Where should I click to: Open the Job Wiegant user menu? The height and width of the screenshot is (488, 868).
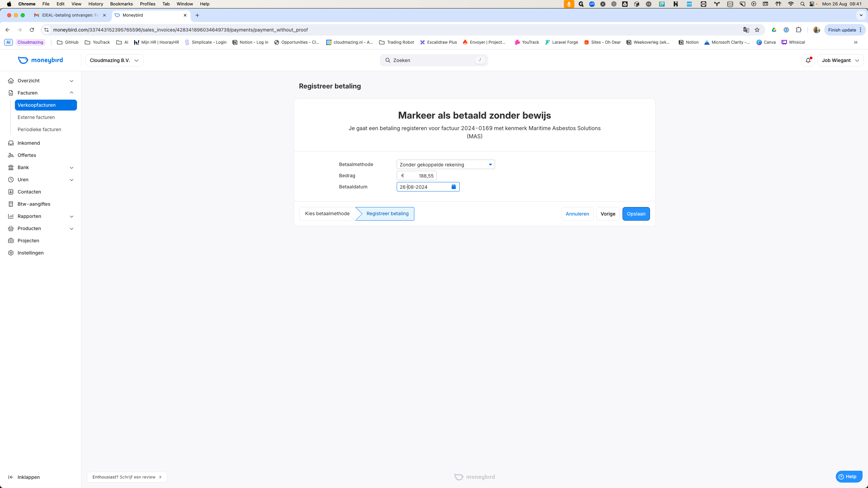click(841, 60)
